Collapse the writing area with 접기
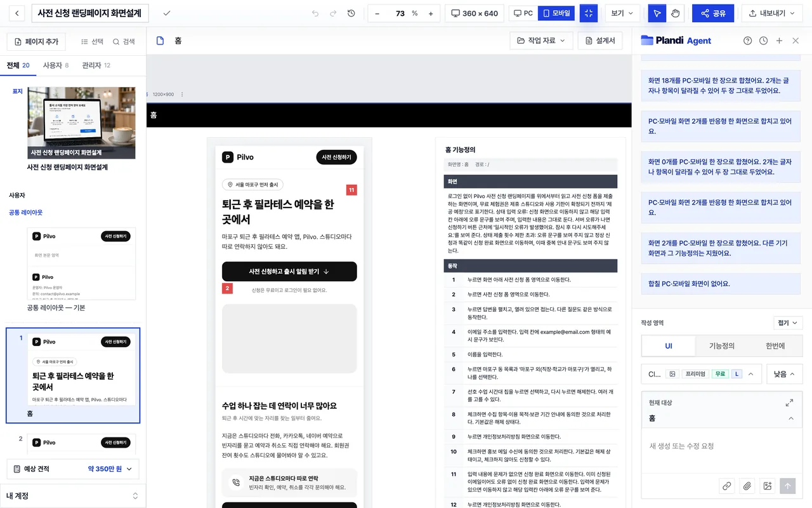The width and height of the screenshot is (812, 508). coord(789,323)
